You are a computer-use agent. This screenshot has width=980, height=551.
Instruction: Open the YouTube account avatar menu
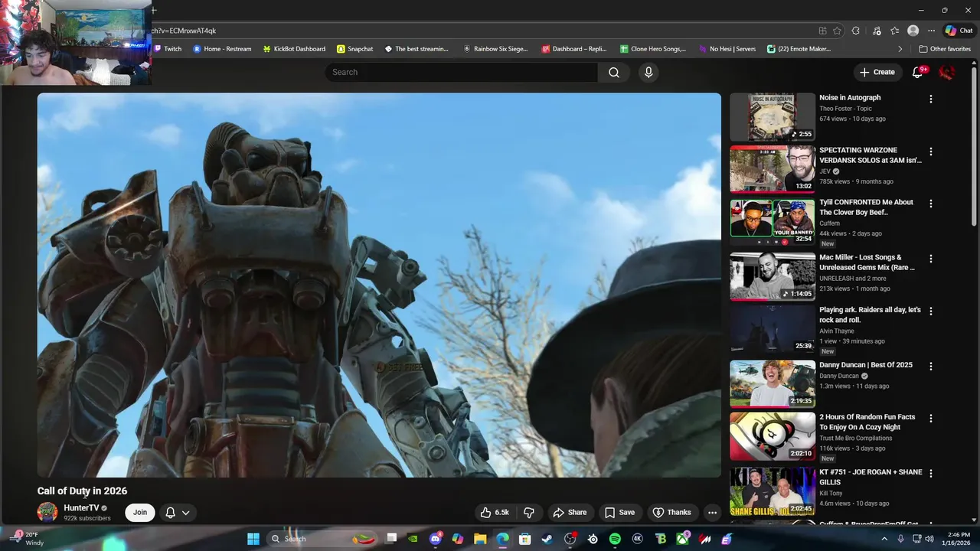coord(947,72)
